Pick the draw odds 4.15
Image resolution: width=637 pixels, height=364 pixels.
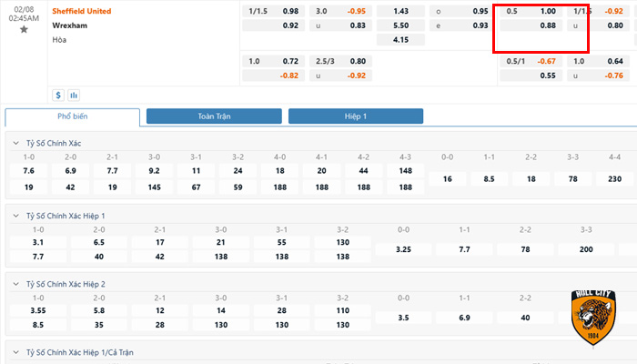(x=400, y=40)
